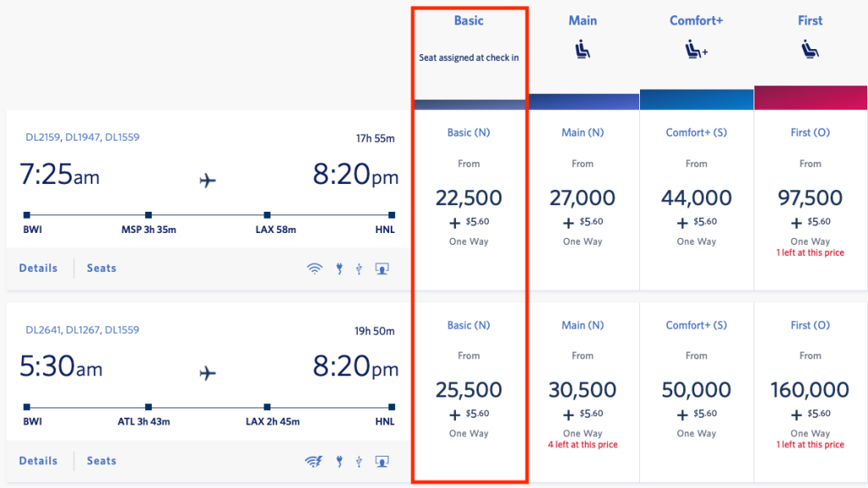Click airplane icon on the 7:25am flight
Viewport: 868px width, 488px height.
208,180
